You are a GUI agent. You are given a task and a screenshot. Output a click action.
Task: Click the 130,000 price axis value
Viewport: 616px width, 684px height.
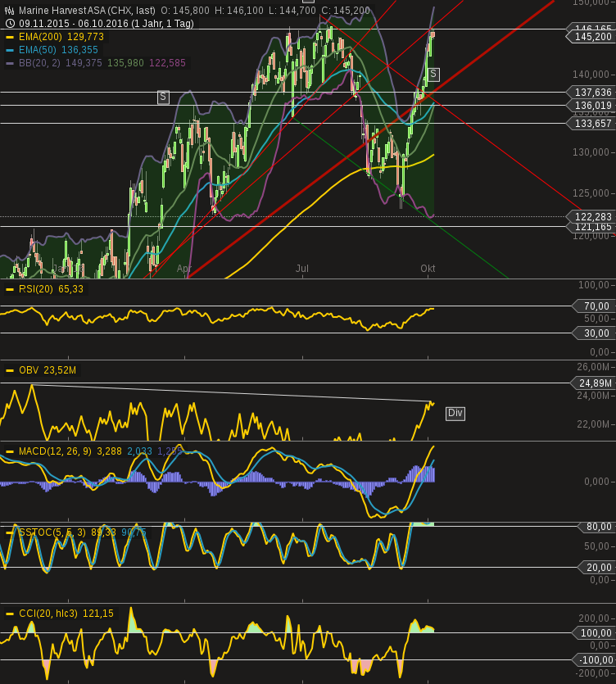click(x=591, y=152)
